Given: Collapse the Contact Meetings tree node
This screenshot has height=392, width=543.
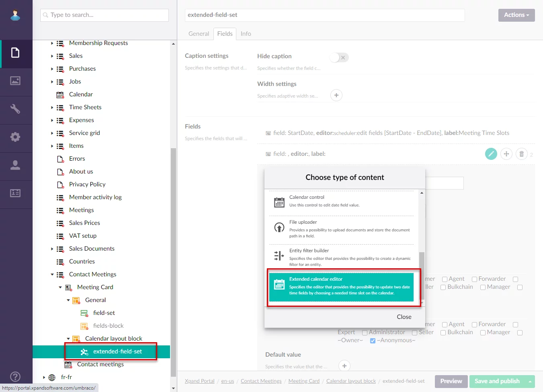Looking at the screenshot, I should click(52, 275).
